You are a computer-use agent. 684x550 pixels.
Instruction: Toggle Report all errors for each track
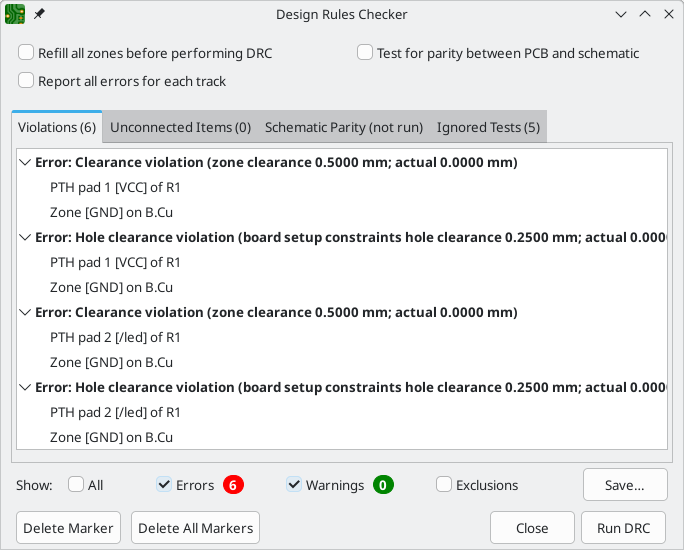pos(26,81)
